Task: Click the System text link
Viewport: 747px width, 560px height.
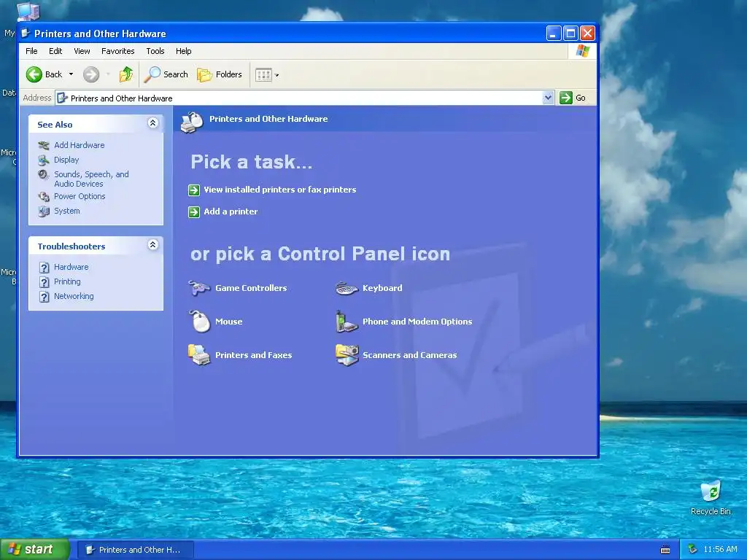Action: point(66,211)
